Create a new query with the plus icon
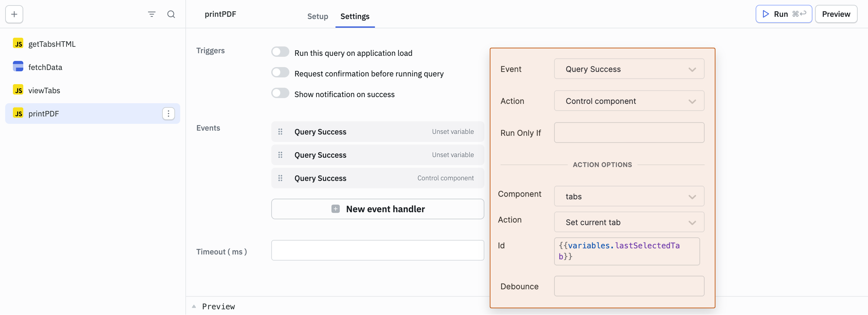The height and width of the screenshot is (315, 868). pyautogui.click(x=14, y=14)
